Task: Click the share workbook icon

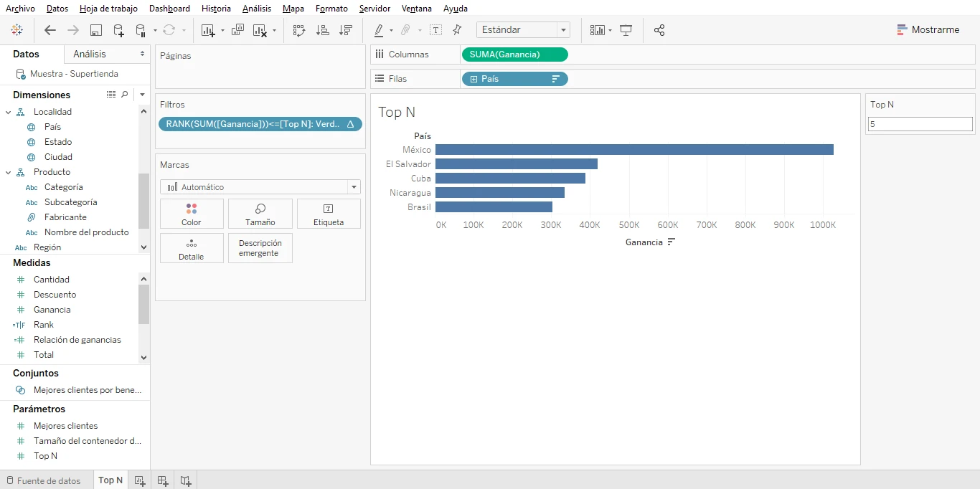Action: [659, 30]
